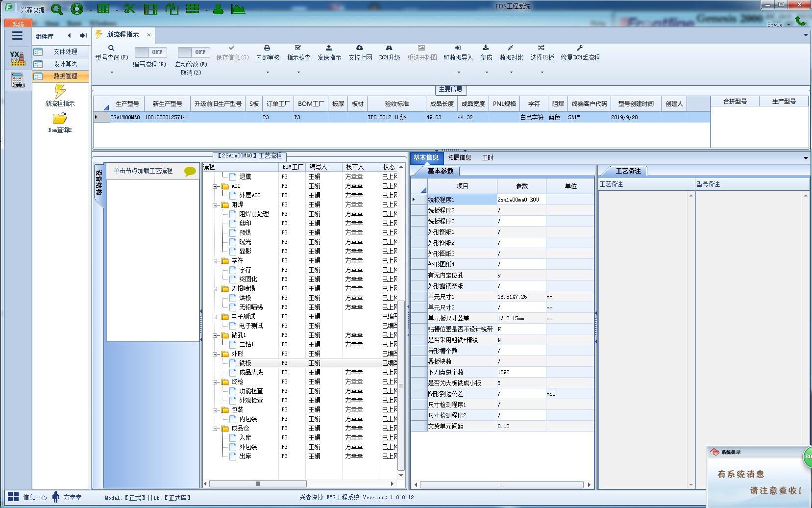The width and height of the screenshot is (812, 508).
Task: Click 文控上网 cloud toolbar button
Action: tap(360, 53)
